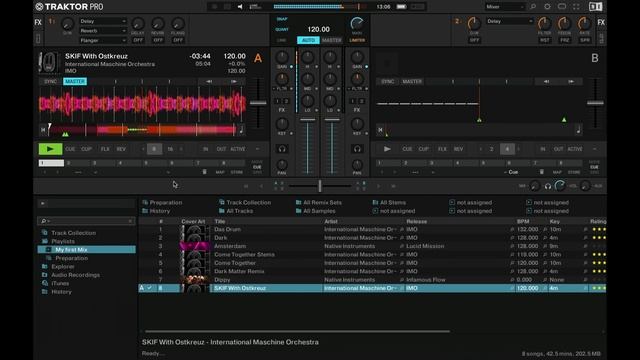Open Track Collection favorite folder

(244, 202)
